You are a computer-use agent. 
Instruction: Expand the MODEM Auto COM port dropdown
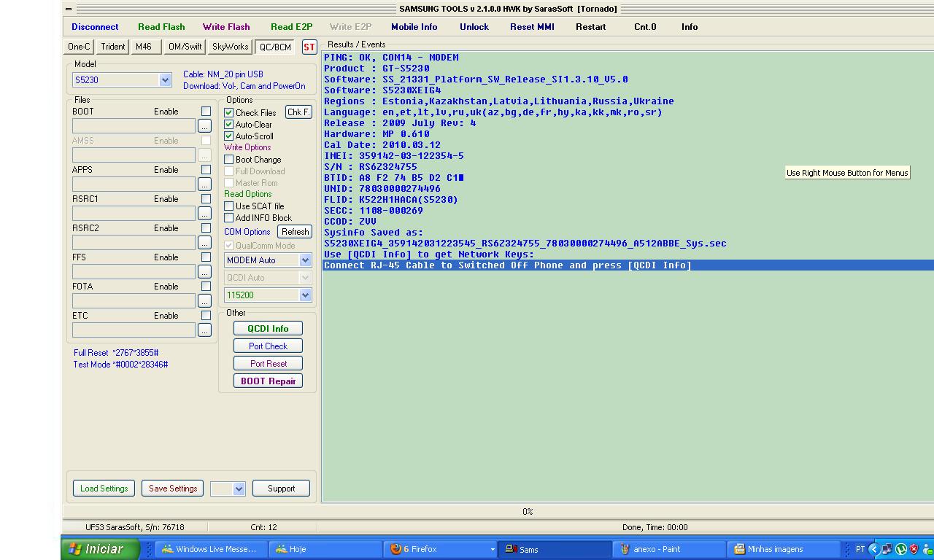click(305, 260)
